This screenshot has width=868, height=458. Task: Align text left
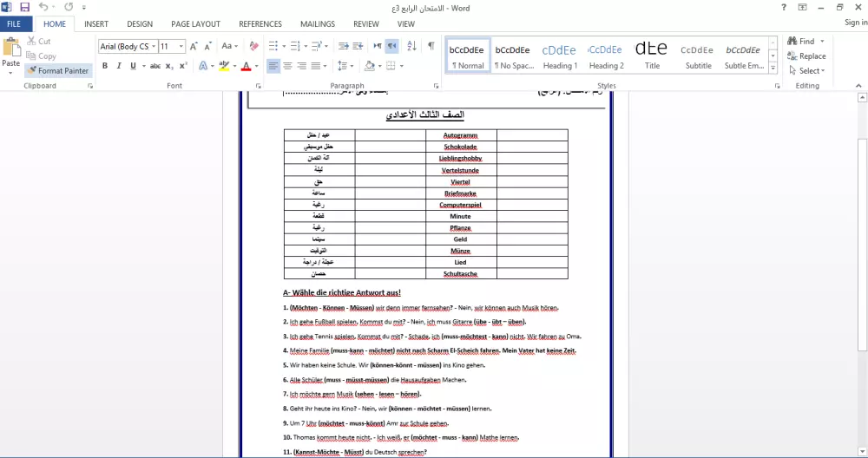pos(273,66)
